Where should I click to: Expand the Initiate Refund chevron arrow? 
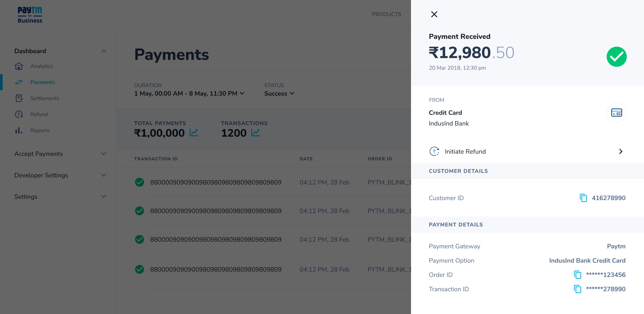click(621, 151)
